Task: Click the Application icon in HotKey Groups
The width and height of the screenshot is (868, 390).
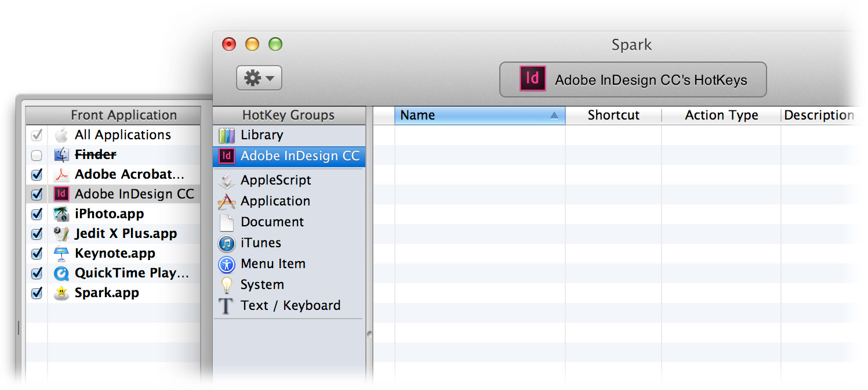Action: point(227,201)
